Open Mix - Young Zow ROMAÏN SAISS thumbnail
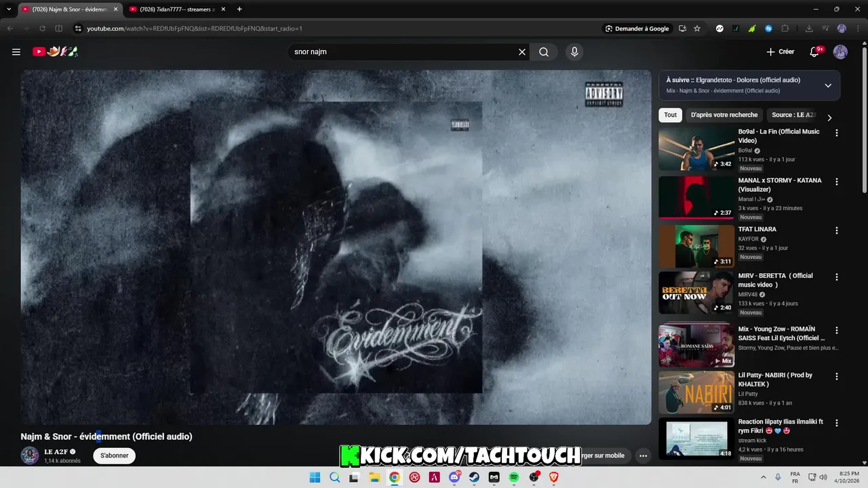Screen dimensions: 868x488 pyautogui.click(x=696, y=346)
